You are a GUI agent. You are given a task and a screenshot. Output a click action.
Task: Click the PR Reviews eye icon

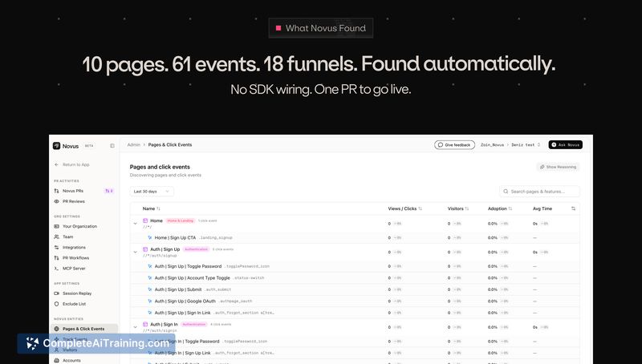[x=56, y=201]
